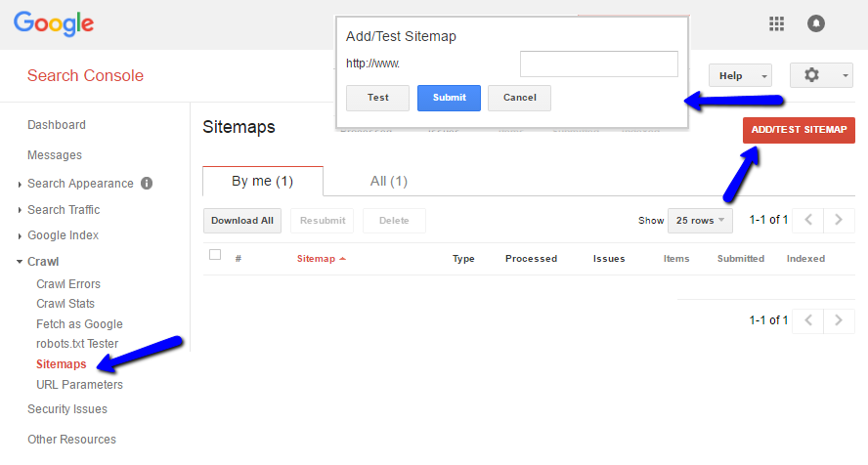The height and width of the screenshot is (465, 868).
Task: Click the Indexed column header
Action: tap(805, 259)
